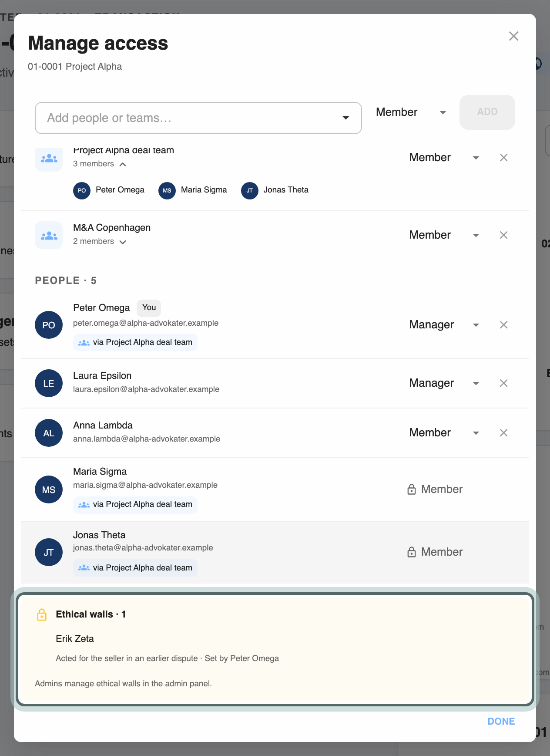Click the M&A Copenhagen team name
Image resolution: width=550 pixels, height=756 pixels.
pos(112,228)
